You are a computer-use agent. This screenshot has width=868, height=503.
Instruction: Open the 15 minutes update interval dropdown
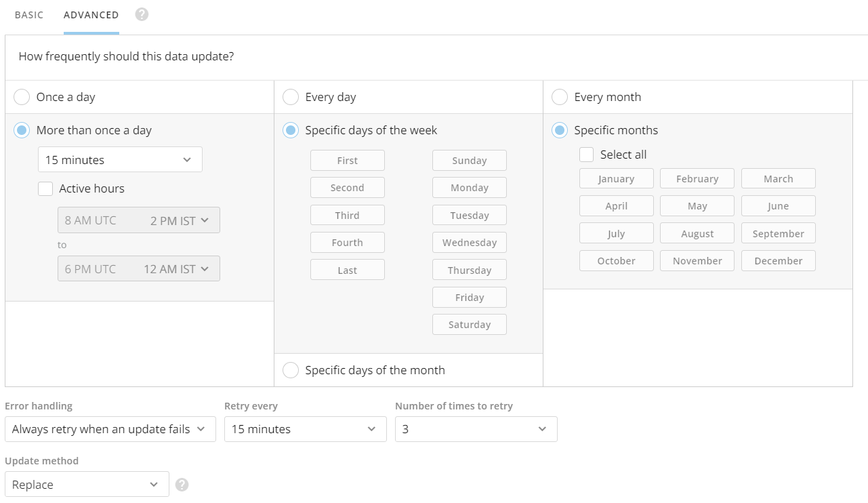tap(120, 159)
